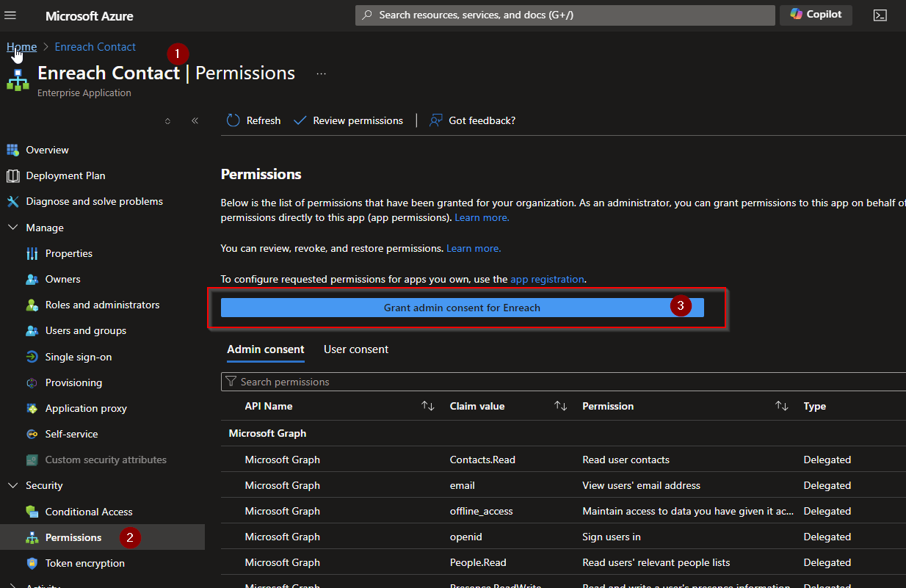906x588 pixels.
Task: Sort by the Claim value column arrows
Action: tap(560, 406)
